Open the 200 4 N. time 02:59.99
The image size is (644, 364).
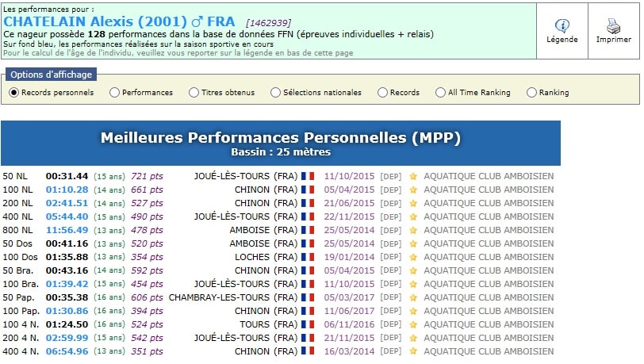pos(67,338)
